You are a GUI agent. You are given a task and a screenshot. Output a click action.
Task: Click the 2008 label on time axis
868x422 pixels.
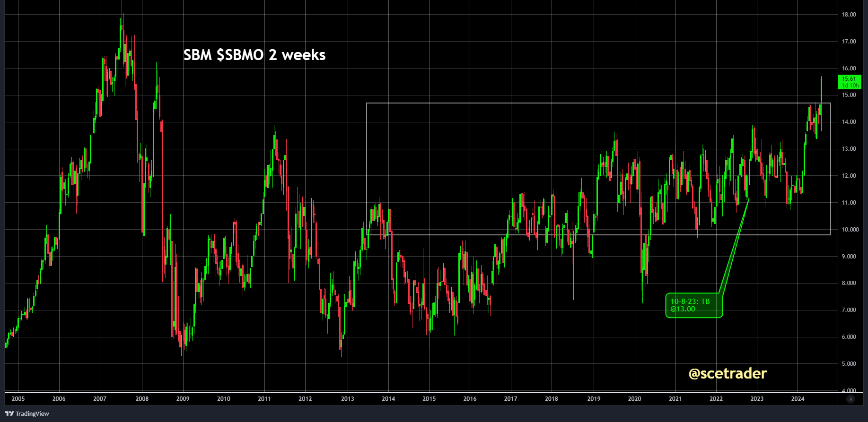click(x=142, y=399)
